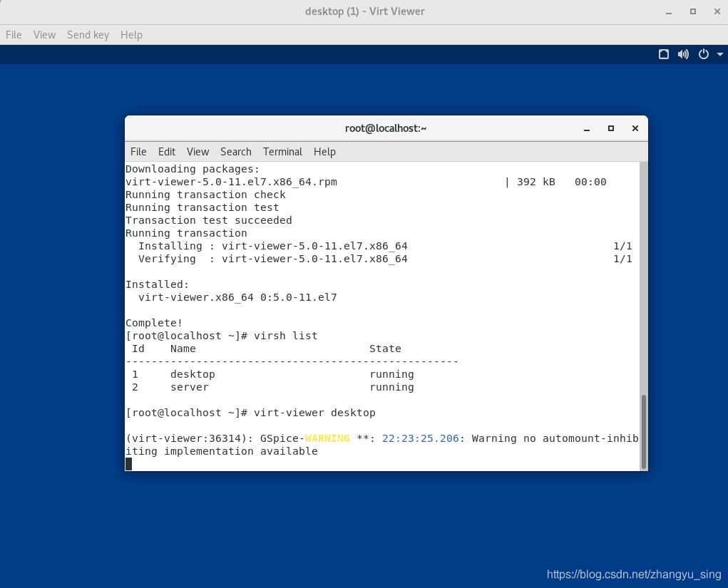Open the terminal Help menu
This screenshot has height=588, width=728.
pos(324,152)
